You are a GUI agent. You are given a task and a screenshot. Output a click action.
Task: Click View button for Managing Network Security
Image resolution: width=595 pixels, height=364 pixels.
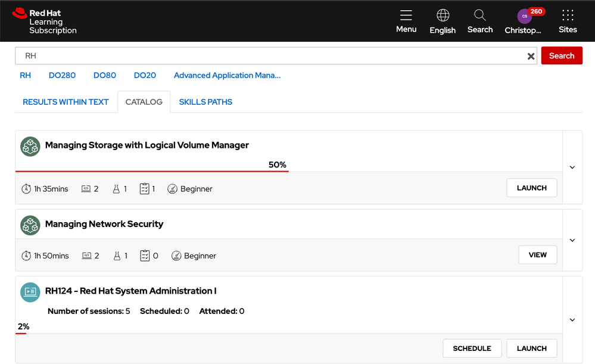click(x=537, y=254)
